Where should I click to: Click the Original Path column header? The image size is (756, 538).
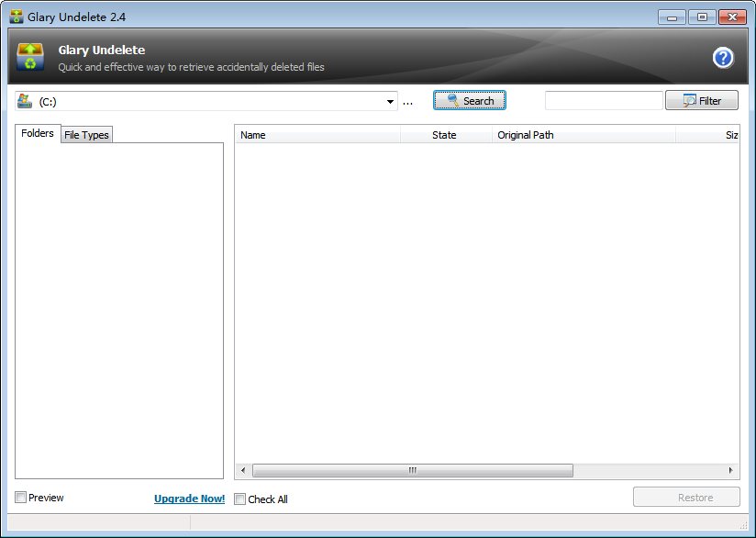coord(583,135)
